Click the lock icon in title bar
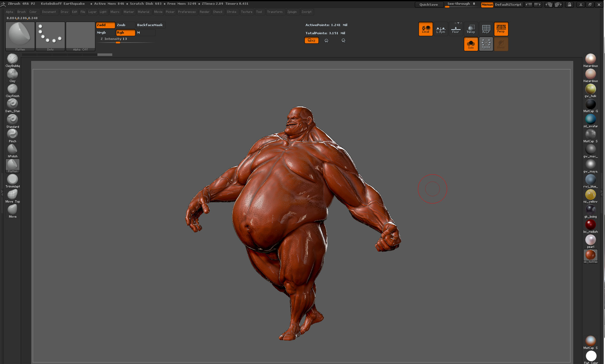This screenshot has height=364, width=605. [x=569, y=4]
